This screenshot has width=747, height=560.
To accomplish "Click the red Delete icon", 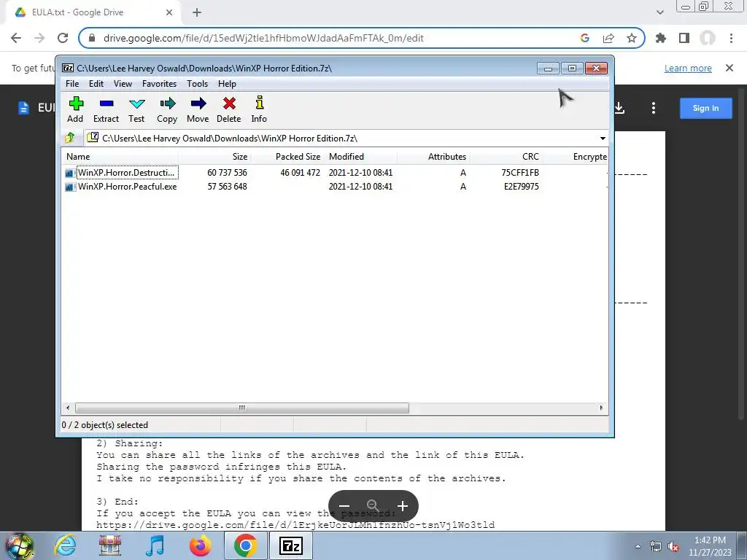I will click(228, 109).
